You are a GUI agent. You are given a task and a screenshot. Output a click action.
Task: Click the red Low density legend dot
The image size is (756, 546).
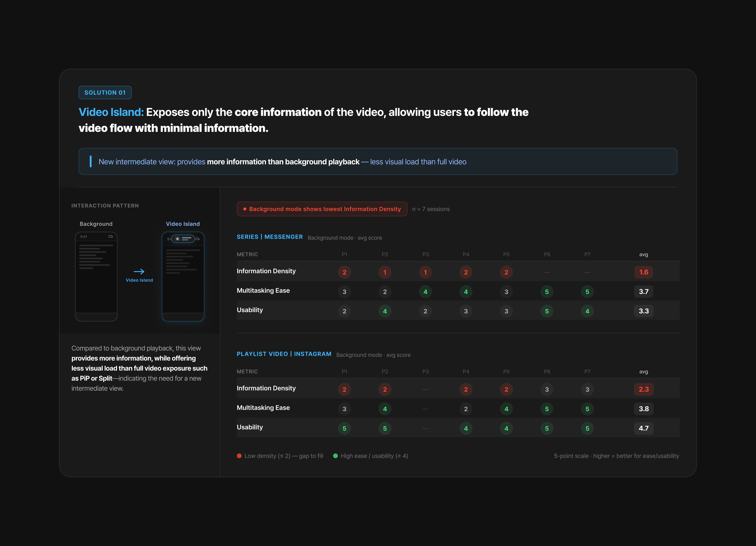(239, 456)
